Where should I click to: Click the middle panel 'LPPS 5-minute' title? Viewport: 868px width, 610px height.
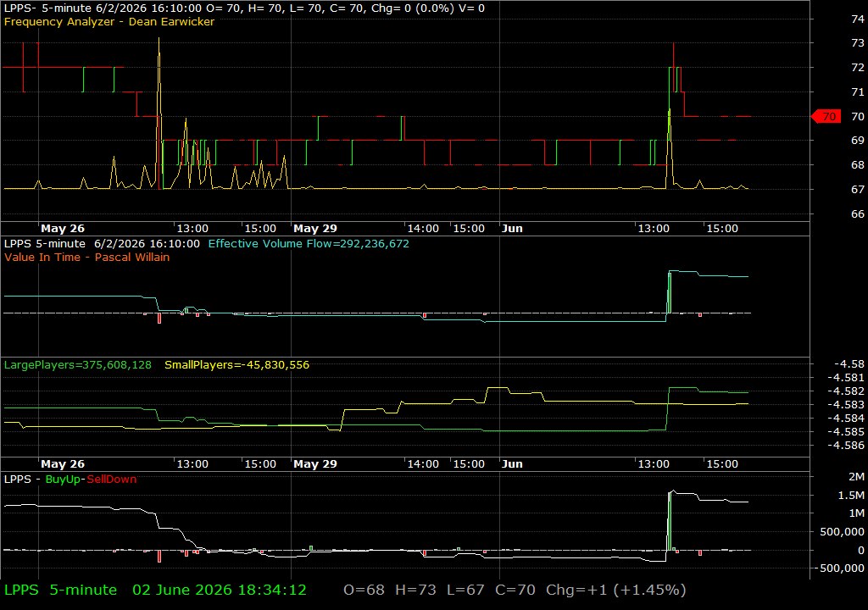click(x=45, y=244)
